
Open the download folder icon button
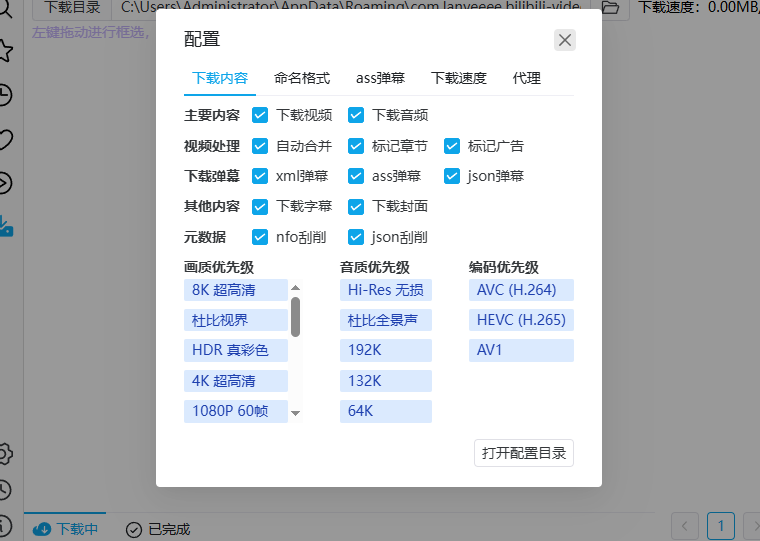pyautogui.click(x=609, y=8)
